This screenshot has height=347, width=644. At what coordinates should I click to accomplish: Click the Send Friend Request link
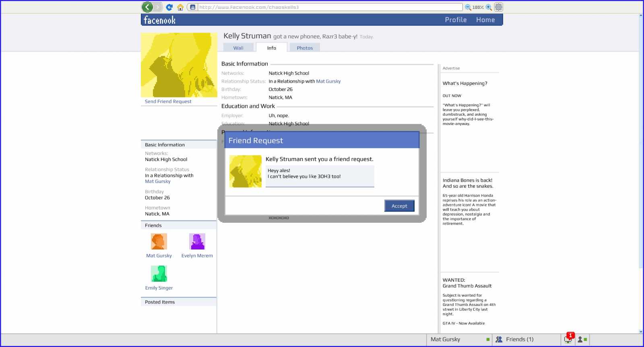[x=168, y=102]
